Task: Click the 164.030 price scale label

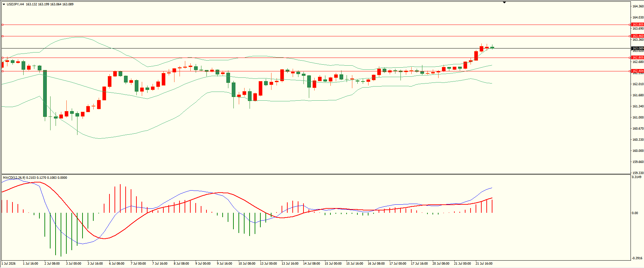Action: pos(638,18)
